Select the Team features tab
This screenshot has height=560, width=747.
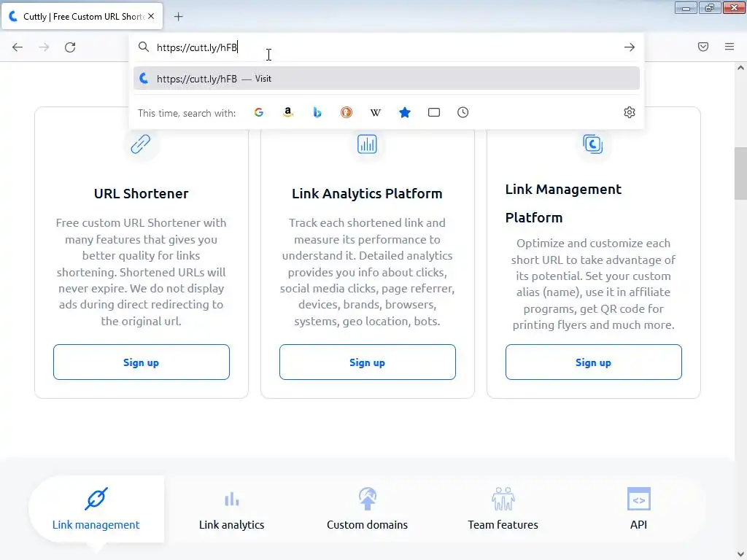tap(503, 508)
